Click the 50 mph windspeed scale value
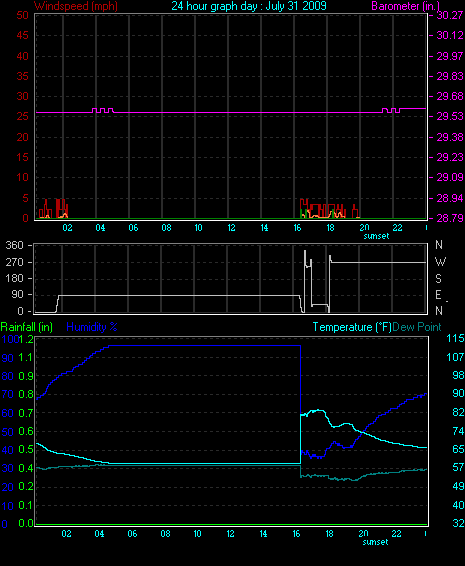This screenshot has width=465, height=566. click(x=22, y=15)
